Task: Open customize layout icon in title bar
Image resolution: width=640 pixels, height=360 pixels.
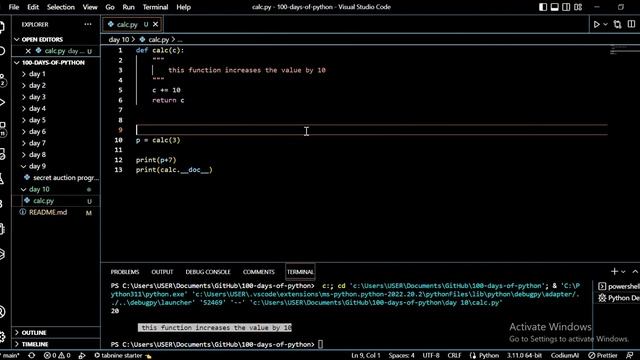Action: pos(578,7)
